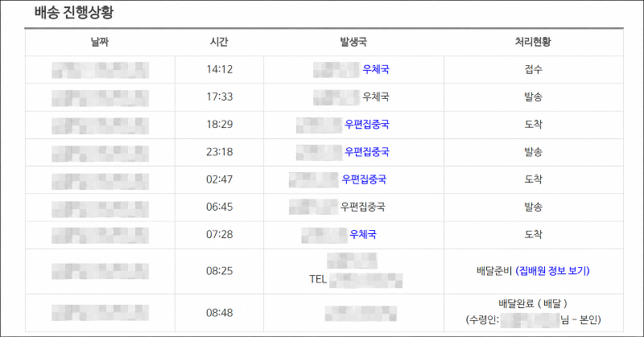Image resolution: width=644 pixels, height=337 pixels.
Task: Click the 배송 진행상황 section heading
Action: point(73,12)
